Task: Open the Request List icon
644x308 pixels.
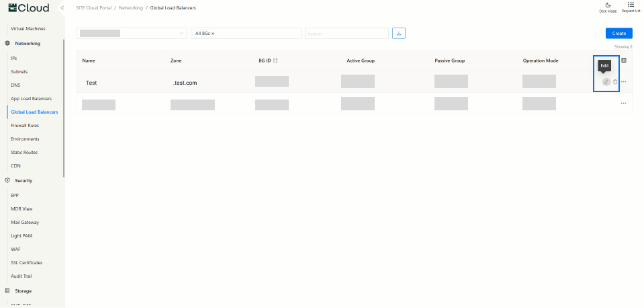Action: (631, 5)
